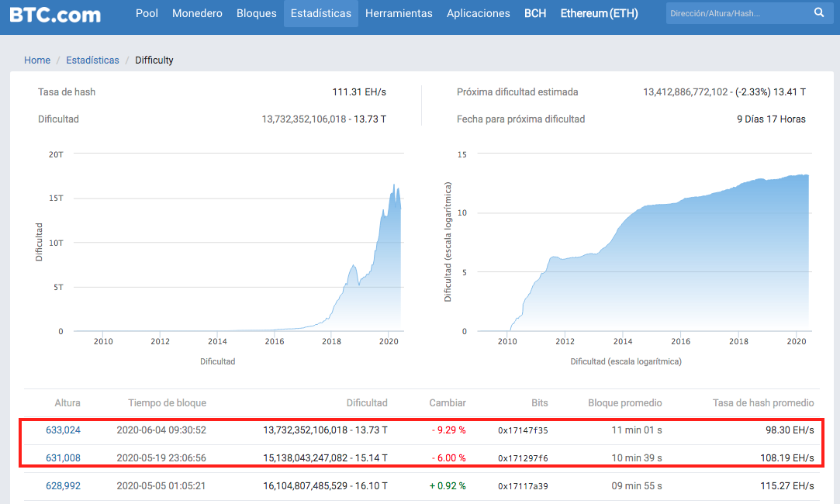The height and width of the screenshot is (504, 840).
Task: Open block height 628,992
Action: 64,486
